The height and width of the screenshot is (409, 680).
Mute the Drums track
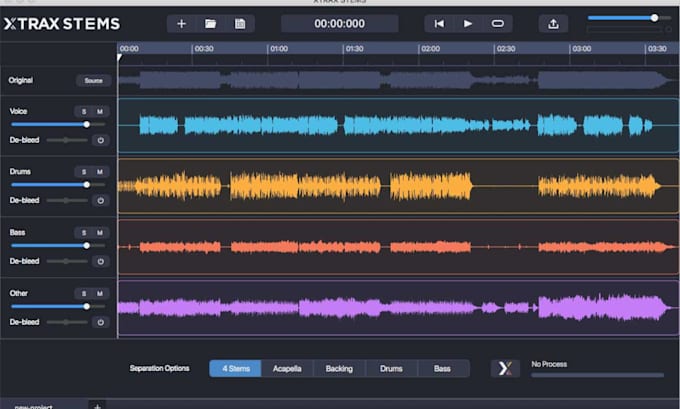(100, 172)
